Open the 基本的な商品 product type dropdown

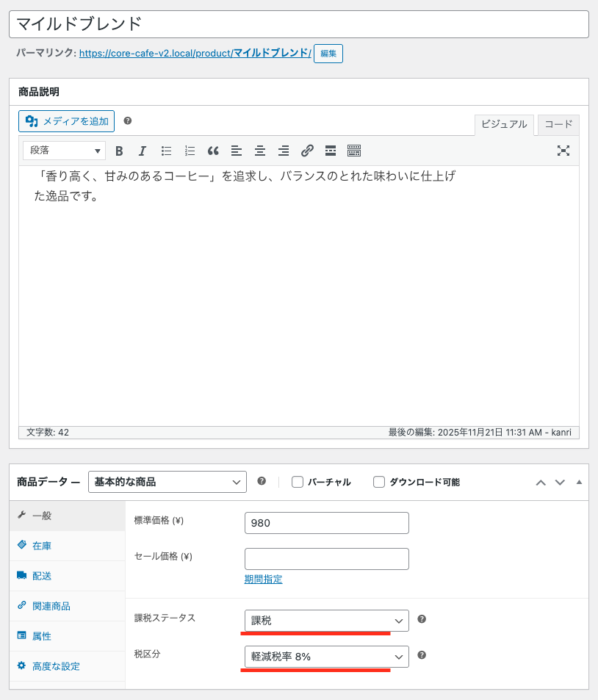167,482
